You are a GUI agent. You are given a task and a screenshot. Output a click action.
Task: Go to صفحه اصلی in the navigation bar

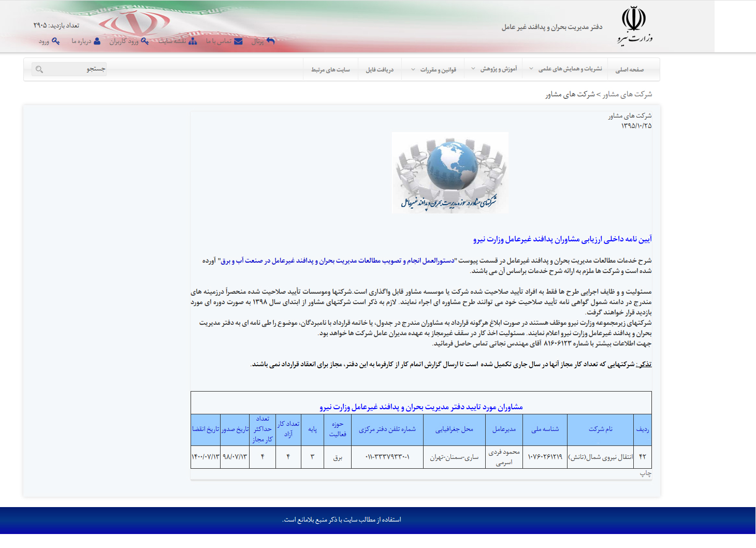[x=630, y=69]
